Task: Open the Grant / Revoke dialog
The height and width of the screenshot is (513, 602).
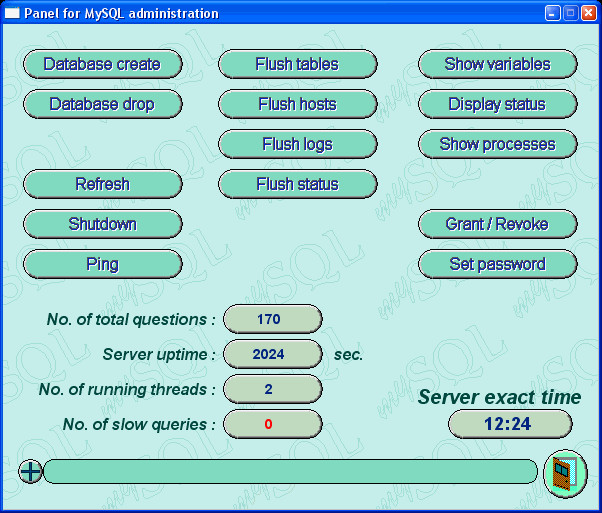Action: tap(498, 224)
